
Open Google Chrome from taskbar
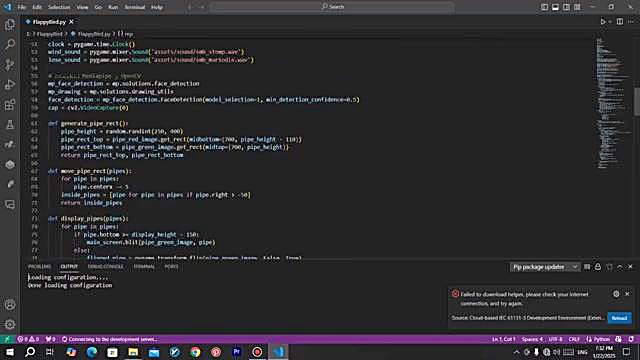[x=195, y=352]
